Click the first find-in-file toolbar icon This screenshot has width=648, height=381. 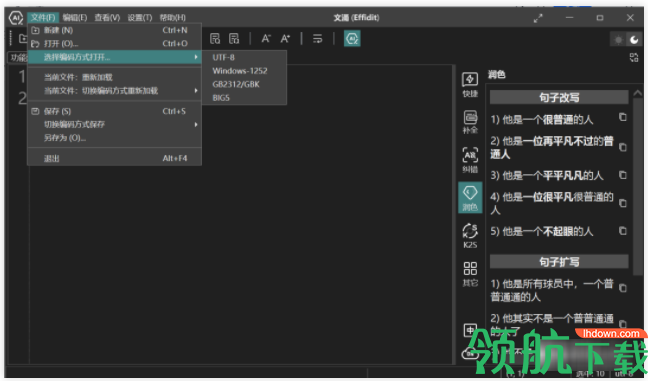215,39
